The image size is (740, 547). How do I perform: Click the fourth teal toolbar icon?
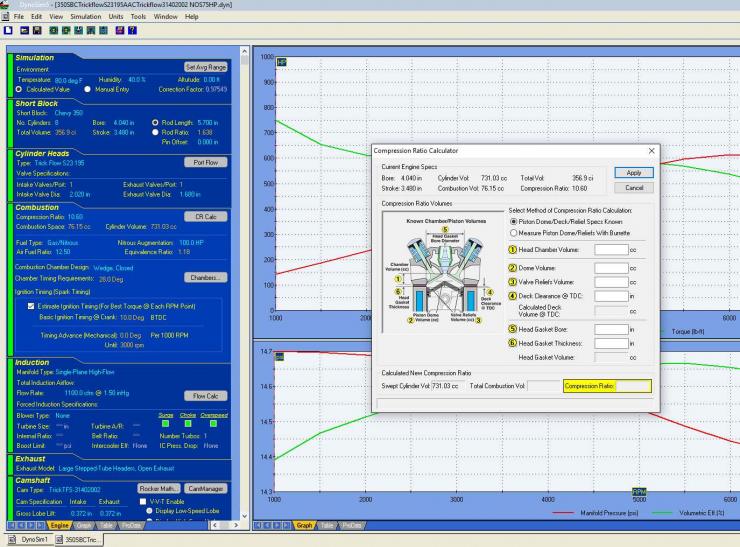[91, 30]
